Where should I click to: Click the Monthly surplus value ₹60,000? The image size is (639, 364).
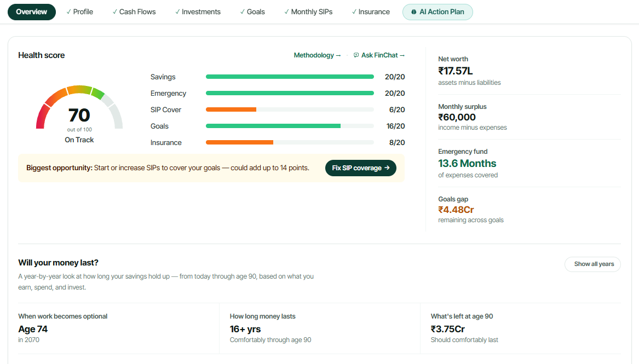click(457, 117)
